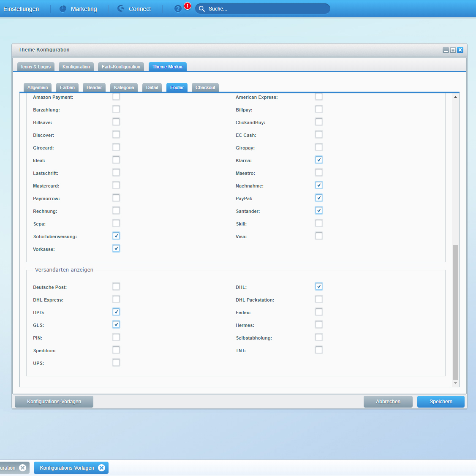Uncheck the DHL shipping checkbox
The height and width of the screenshot is (476, 476).
tap(319, 287)
